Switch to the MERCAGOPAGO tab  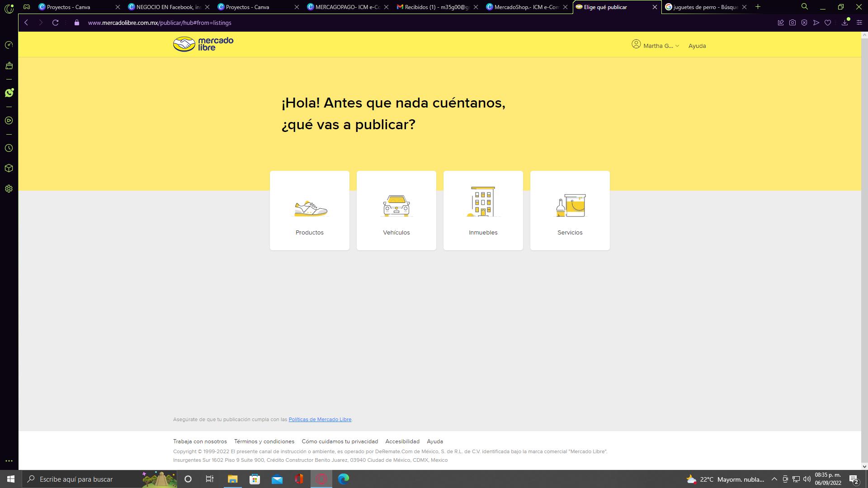pos(344,7)
